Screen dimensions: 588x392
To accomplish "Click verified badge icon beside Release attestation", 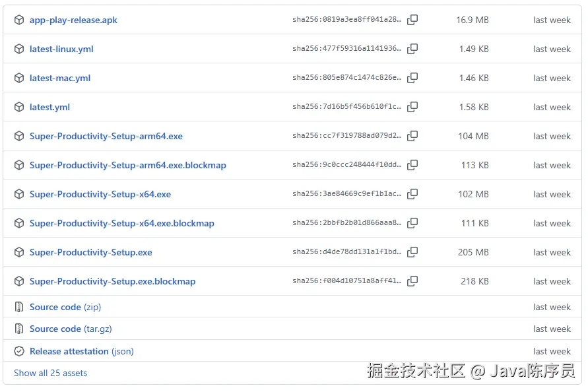I will coord(19,351).
